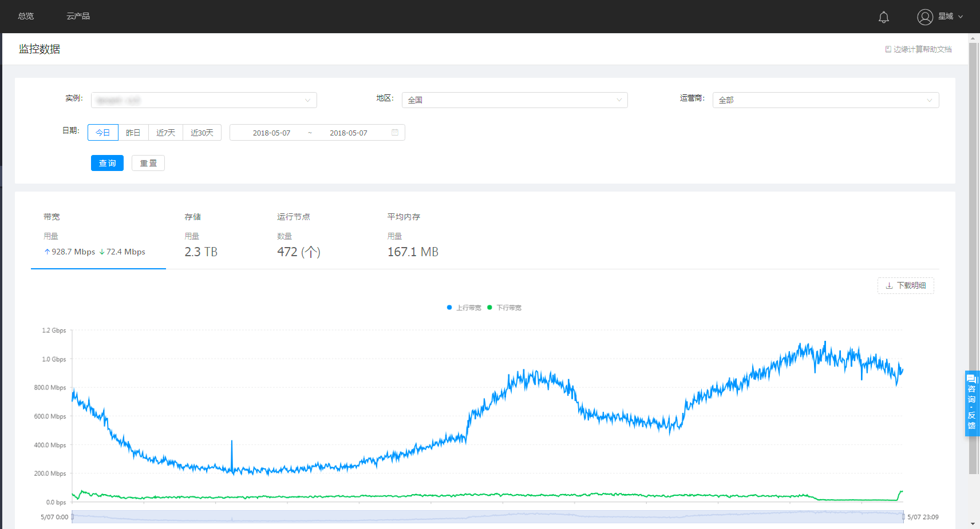Open the calendar icon in date range
Screen dimensions: 980x529
click(x=394, y=133)
